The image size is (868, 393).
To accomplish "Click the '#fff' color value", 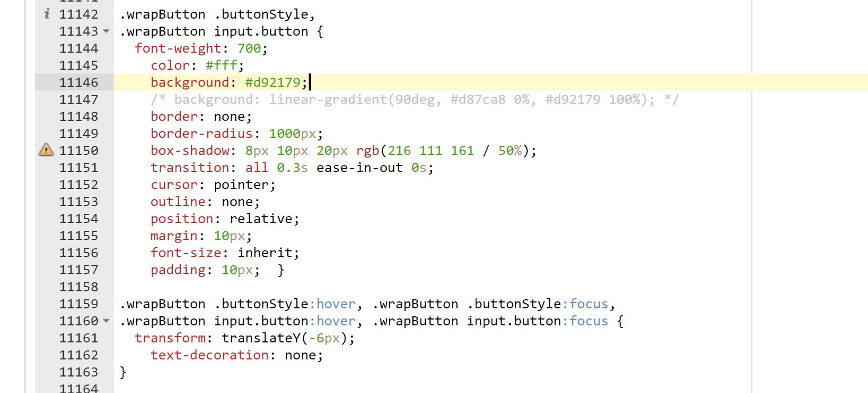I will pyautogui.click(x=221, y=65).
